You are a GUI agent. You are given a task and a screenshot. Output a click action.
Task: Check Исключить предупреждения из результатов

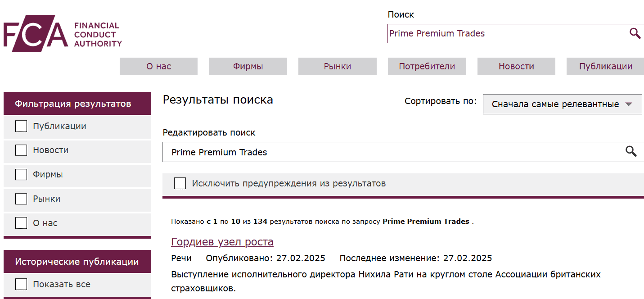click(180, 183)
